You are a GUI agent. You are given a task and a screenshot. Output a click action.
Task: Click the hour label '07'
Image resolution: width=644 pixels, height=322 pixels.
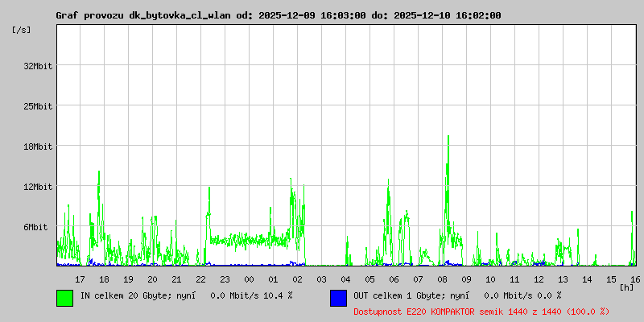418,279
